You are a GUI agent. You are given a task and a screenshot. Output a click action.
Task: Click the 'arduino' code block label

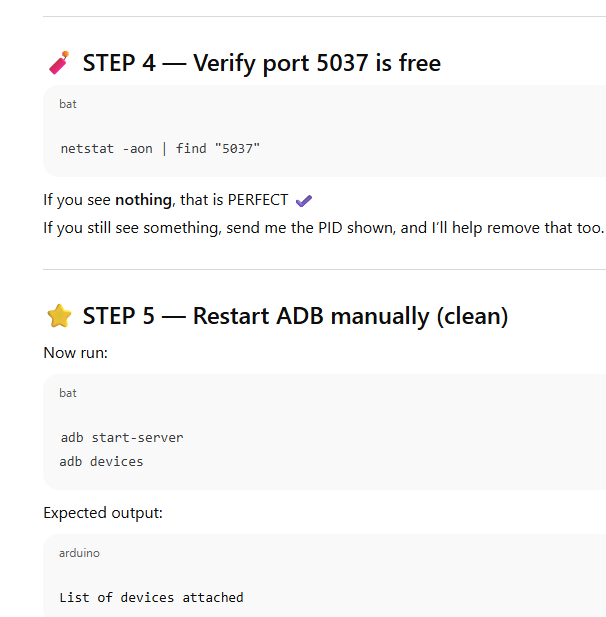(x=79, y=553)
